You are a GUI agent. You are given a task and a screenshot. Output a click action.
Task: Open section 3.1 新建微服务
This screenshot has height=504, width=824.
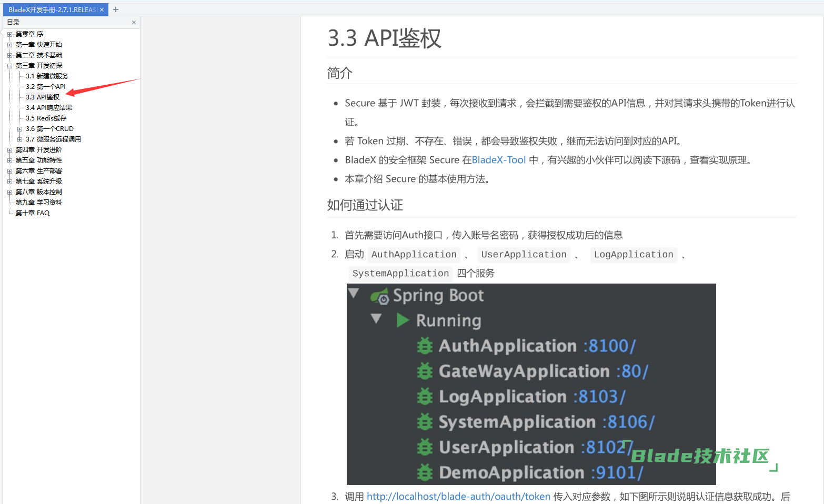click(x=47, y=76)
